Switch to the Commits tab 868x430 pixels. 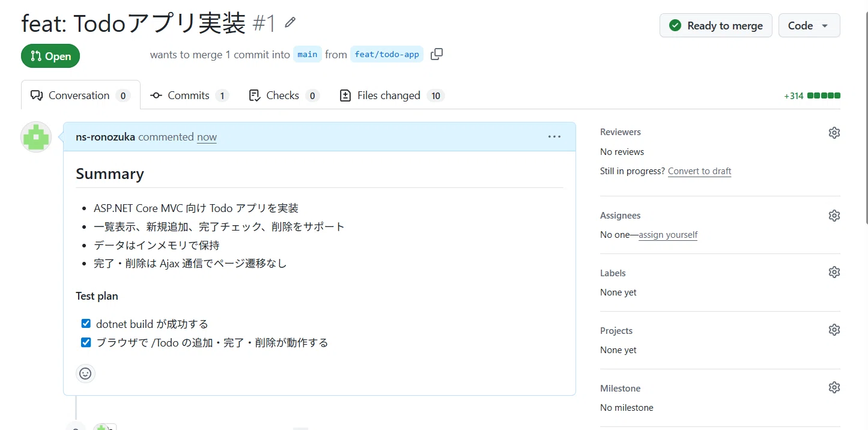[189, 95]
